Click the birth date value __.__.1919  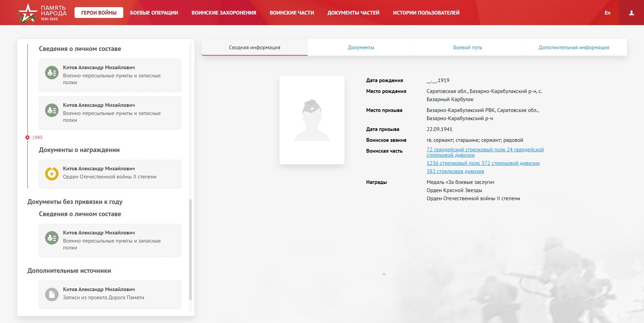point(438,80)
